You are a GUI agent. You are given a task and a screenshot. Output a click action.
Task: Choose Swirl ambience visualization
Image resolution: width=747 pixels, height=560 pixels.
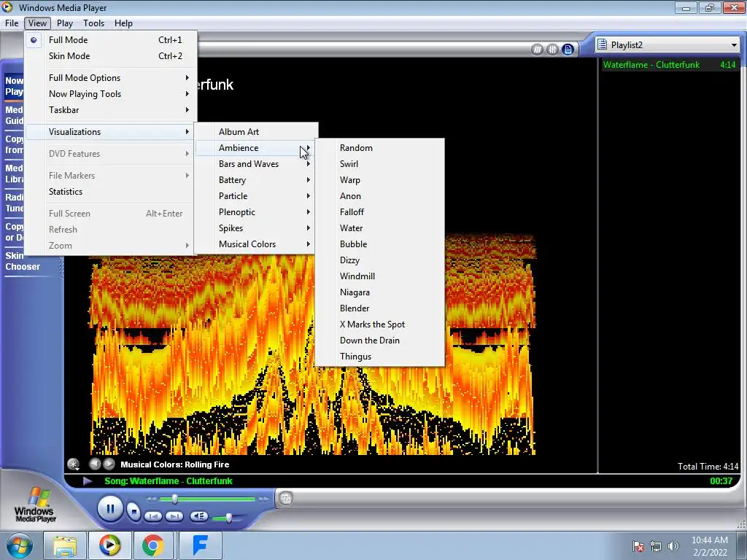pyautogui.click(x=379, y=164)
